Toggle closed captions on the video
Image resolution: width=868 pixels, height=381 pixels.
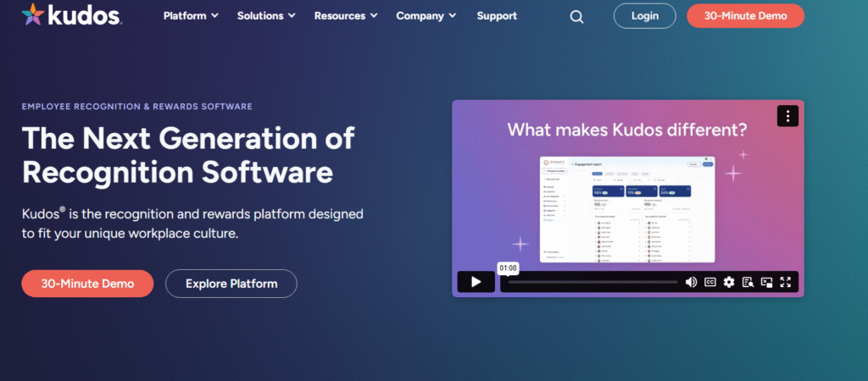(710, 282)
